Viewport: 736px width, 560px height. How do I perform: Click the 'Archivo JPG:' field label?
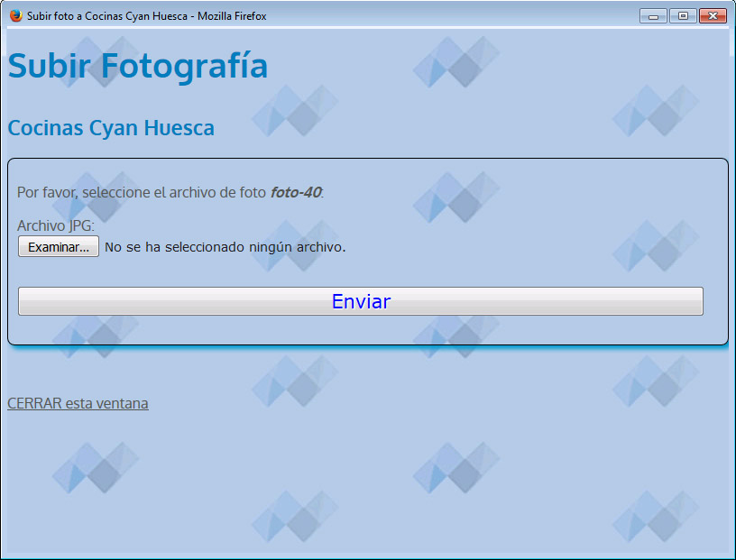tap(56, 225)
